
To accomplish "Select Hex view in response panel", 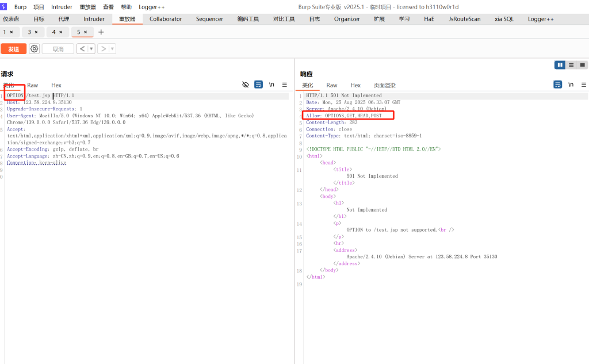I will [355, 85].
